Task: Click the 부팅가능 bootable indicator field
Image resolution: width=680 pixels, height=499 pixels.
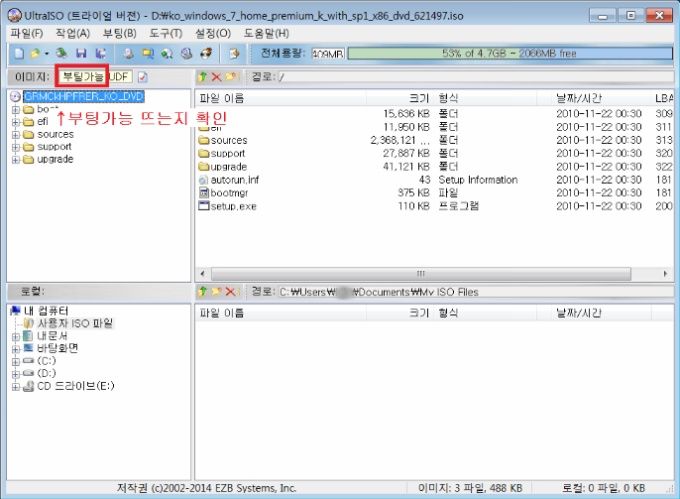Action: coord(83,77)
